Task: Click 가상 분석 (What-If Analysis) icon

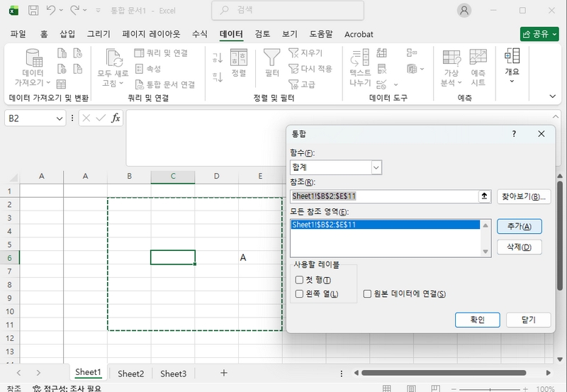Action: pyautogui.click(x=451, y=67)
